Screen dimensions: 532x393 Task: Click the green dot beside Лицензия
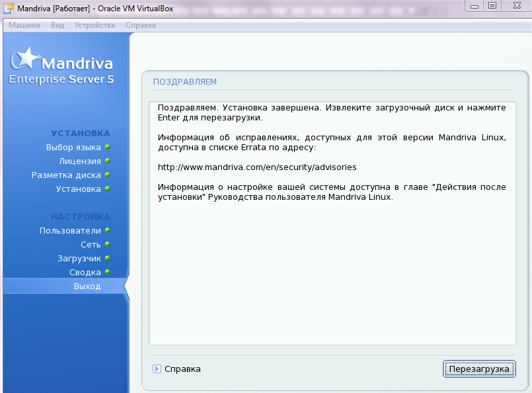pyautogui.click(x=108, y=161)
